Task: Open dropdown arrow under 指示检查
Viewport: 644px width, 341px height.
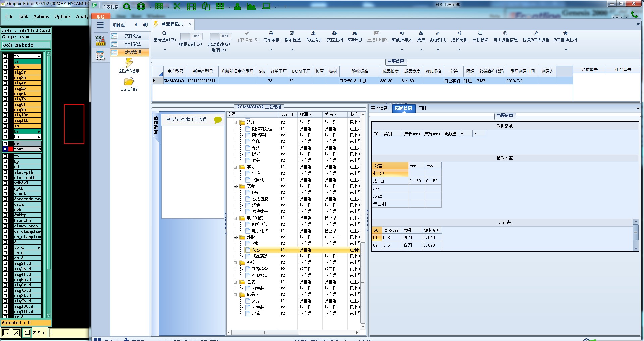Action: [292, 50]
